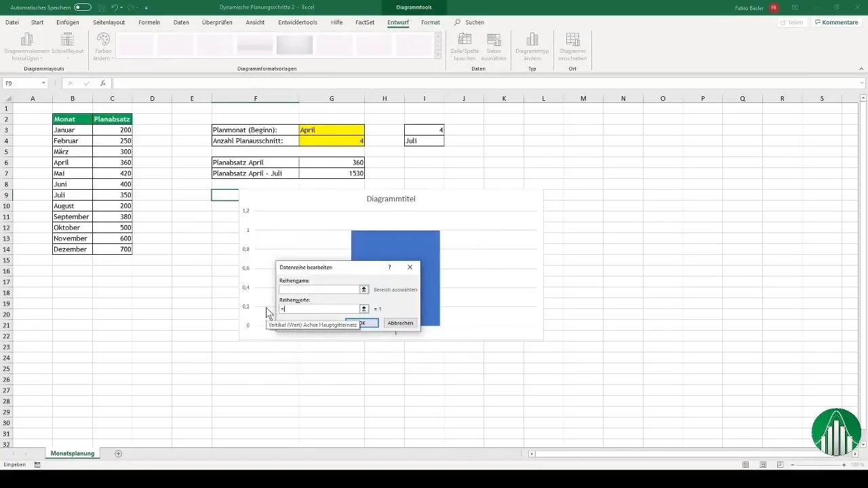Select the gray highlighted chart style thumbnail
The height and width of the screenshot is (488, 868).
295,45
